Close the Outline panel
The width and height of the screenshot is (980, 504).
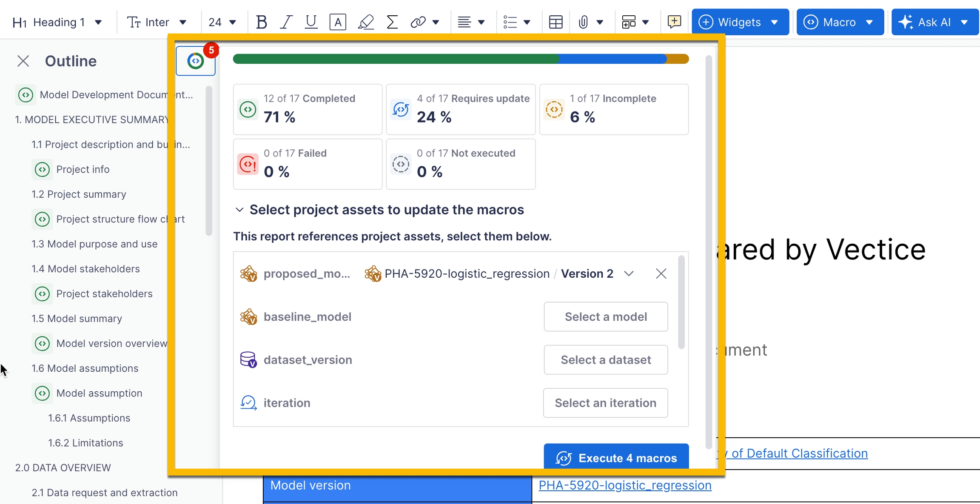(x=23, y=61)
